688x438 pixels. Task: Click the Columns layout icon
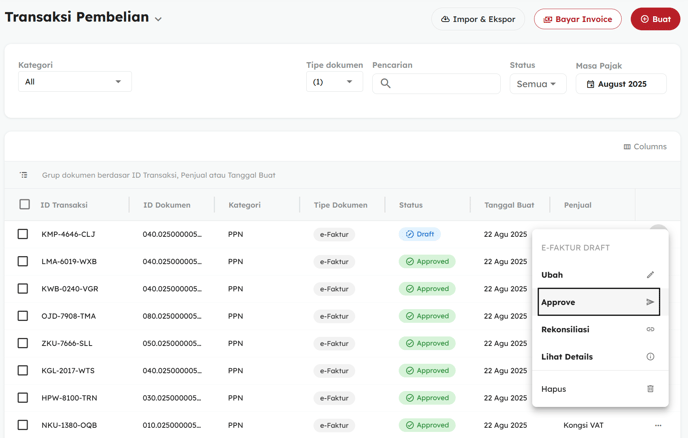(627, 147)
